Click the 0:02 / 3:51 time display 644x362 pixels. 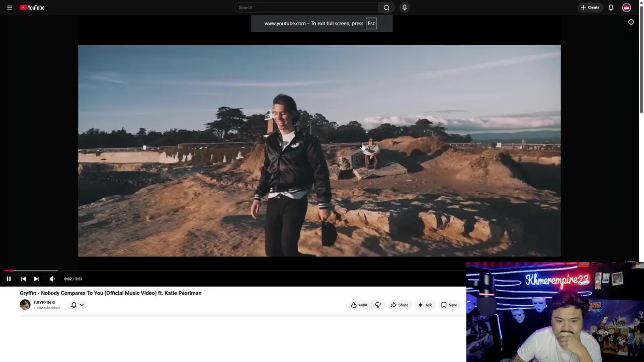pyautogui.click(x=73, y=279)
